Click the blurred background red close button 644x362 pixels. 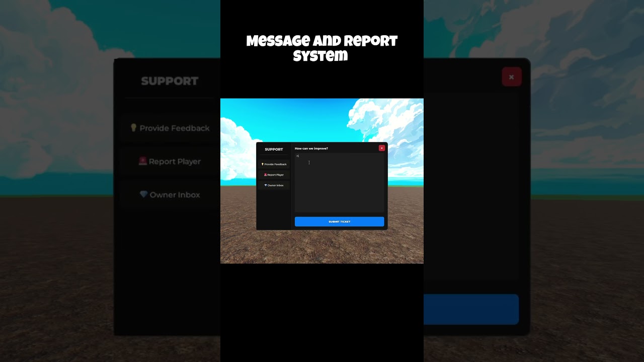tap(512, 77)
